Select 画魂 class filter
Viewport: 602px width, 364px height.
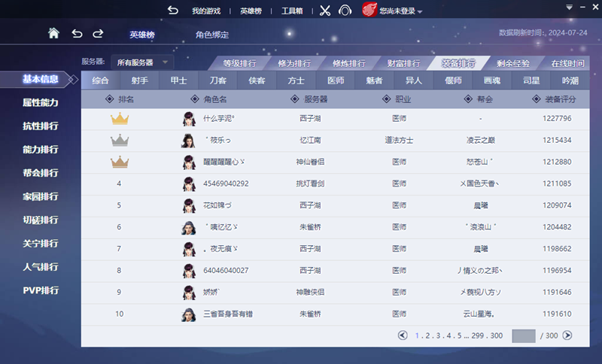pyautogui.click(x=492, y=80)
